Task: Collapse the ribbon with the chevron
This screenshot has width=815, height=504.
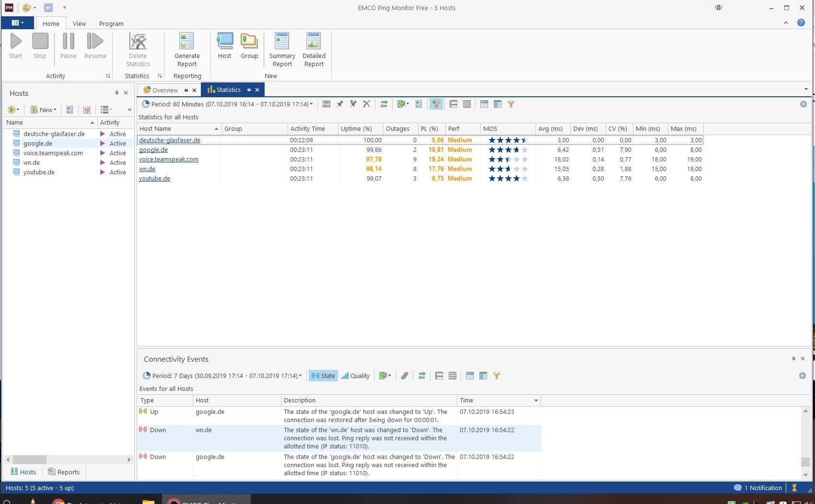Action: [x=786, y=23]
